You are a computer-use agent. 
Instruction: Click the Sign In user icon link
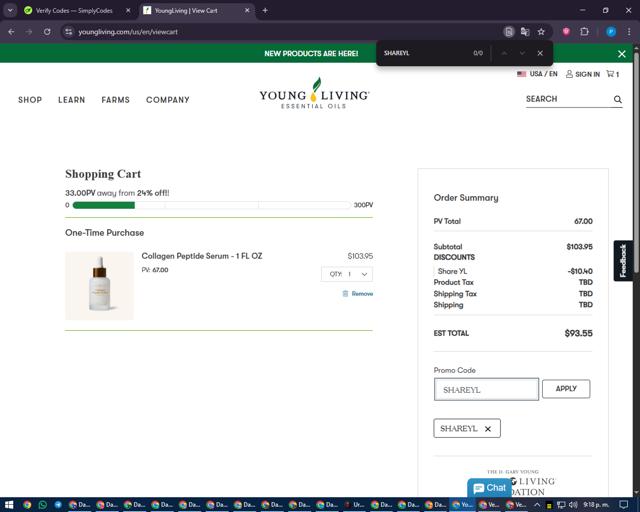coord(583,74)
